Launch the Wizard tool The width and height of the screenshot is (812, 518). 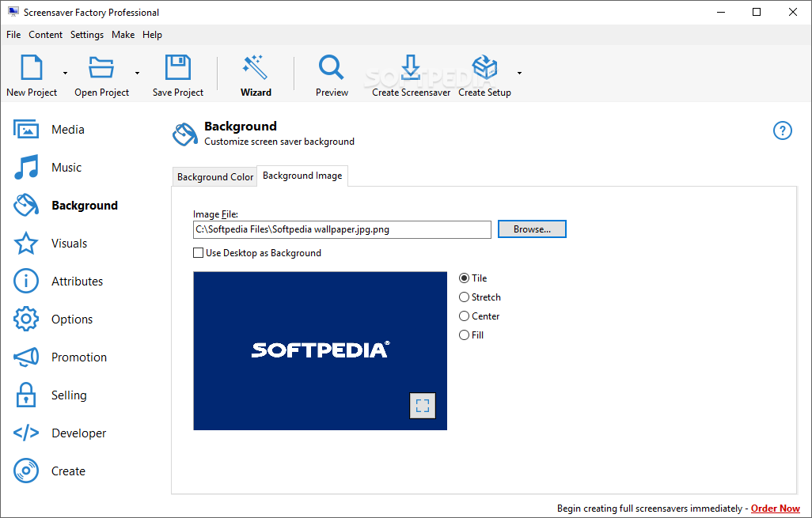pyautogui.click(x=256, y=76)
